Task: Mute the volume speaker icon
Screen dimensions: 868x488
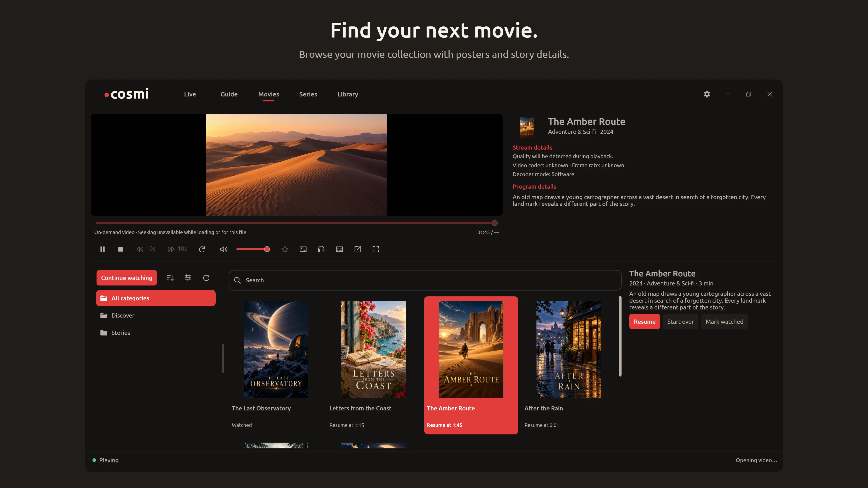Action: (224, 249)
